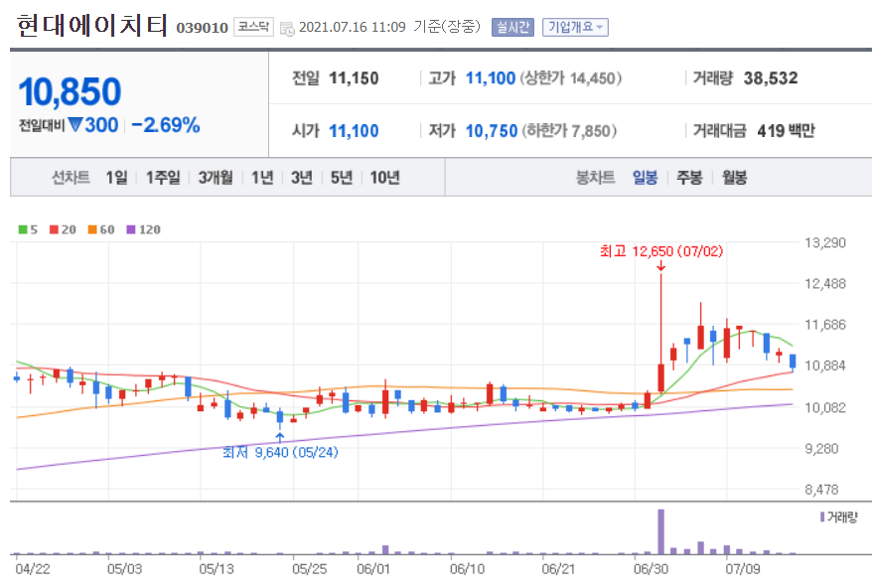The image size is (872, 588).
Task: Click the 07/09 date axis label
Action: pyautogui.click(x=743, y=569)
